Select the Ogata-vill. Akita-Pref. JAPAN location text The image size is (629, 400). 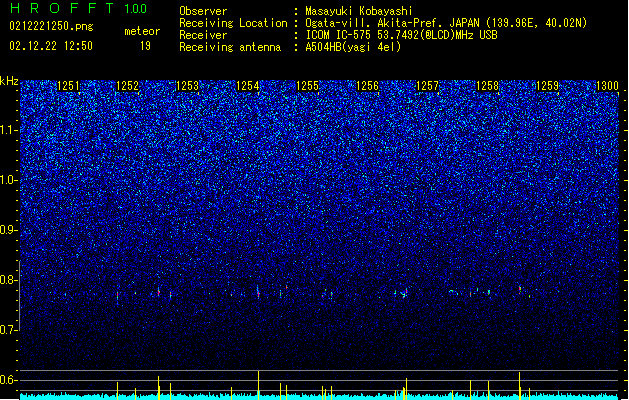click(x=446, y=23)
